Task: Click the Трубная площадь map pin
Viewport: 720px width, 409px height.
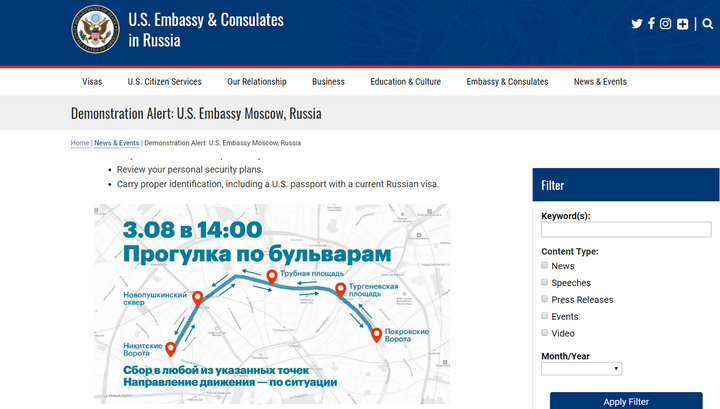Action: tap(272, 277)
